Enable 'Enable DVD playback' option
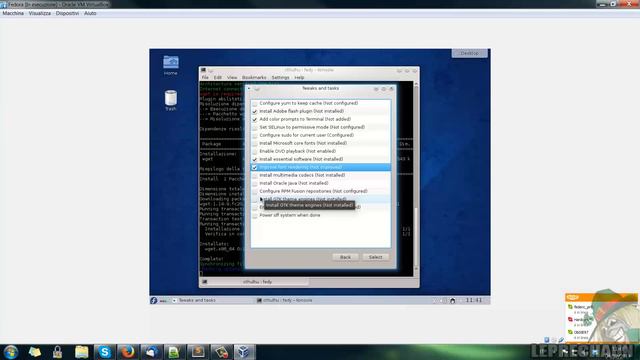This screenshot has height=360, width=640. tap(255, 151)
